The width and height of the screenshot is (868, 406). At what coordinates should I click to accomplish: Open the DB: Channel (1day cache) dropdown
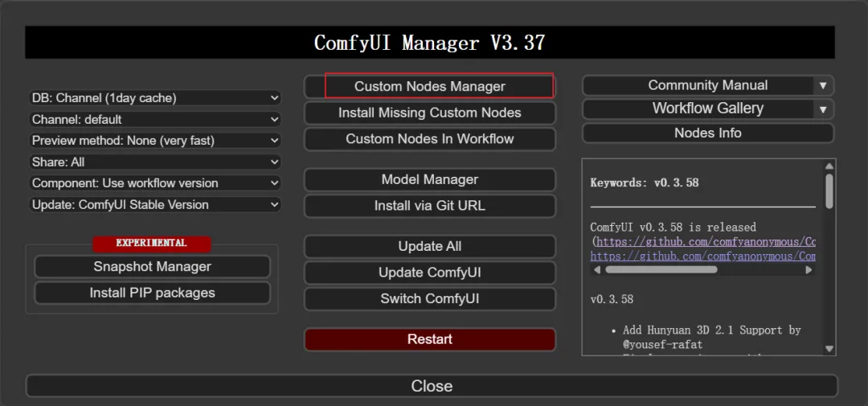(154, 98)
